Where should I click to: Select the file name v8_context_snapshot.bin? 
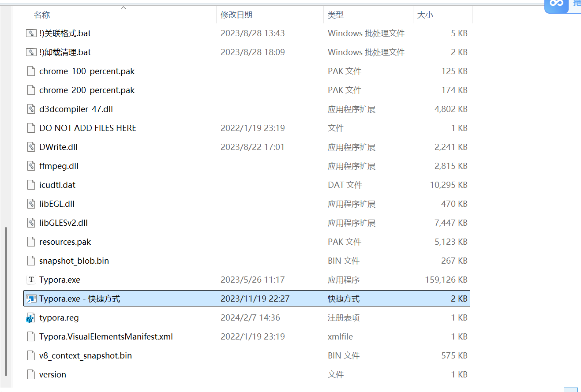(x=86, y=355)
